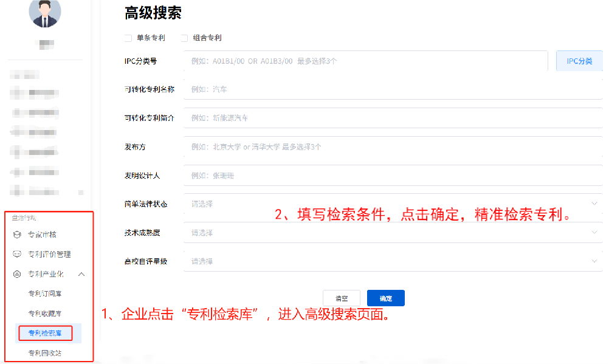Go to 专利回收站 in the sidebar
Viewport: 609px width, 364px height.
tap(44, 352)
